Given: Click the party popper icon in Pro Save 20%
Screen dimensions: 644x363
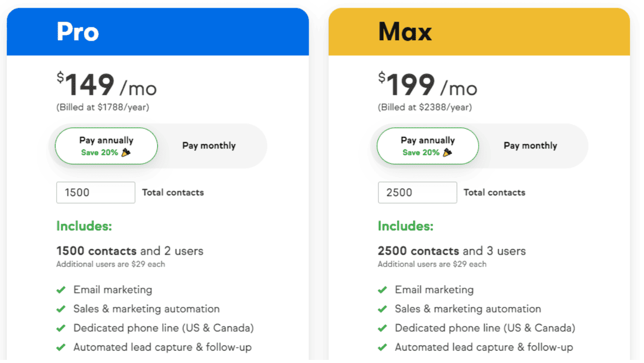Looking at the screenshot, I should tap(126, 153).
